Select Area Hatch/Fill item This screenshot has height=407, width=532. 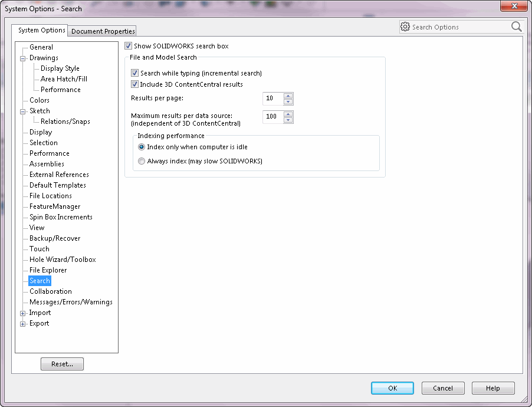pyautogui.click(x=64, y=79)
